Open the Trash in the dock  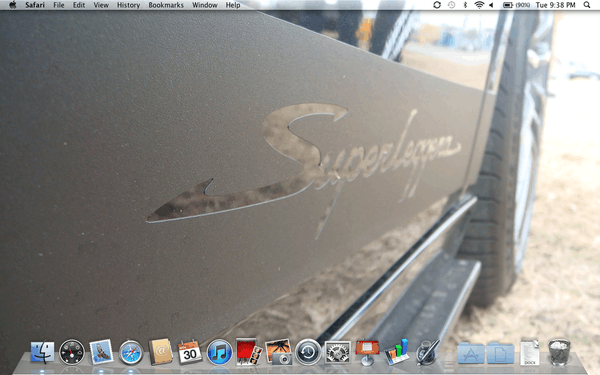(559, 352)
